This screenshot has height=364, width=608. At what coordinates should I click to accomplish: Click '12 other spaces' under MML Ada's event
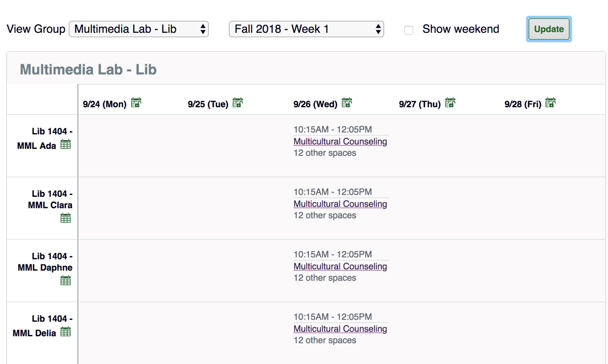pyautogui.click(x=324, y=153)
